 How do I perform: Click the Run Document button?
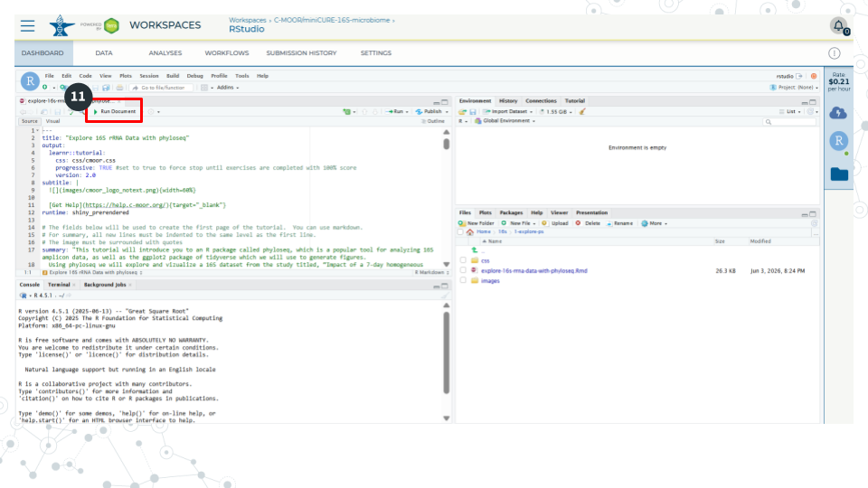tap(114, 111)
